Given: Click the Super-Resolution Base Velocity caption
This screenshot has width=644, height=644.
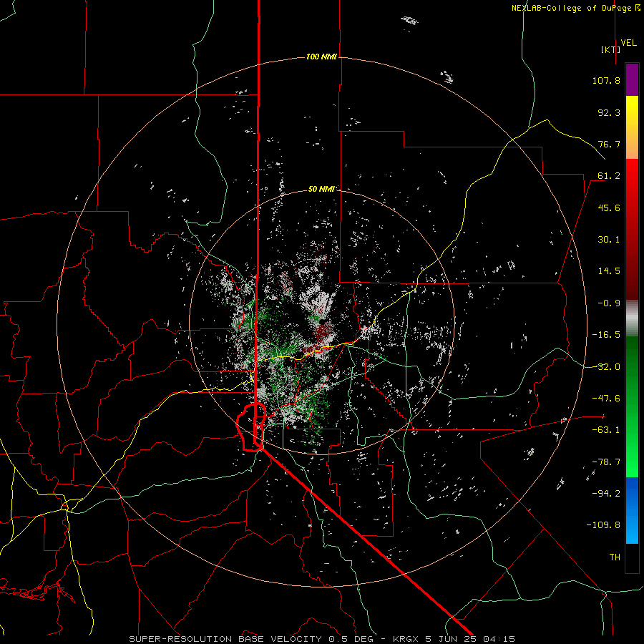Looking at the screenshot, I should point(322,639).
